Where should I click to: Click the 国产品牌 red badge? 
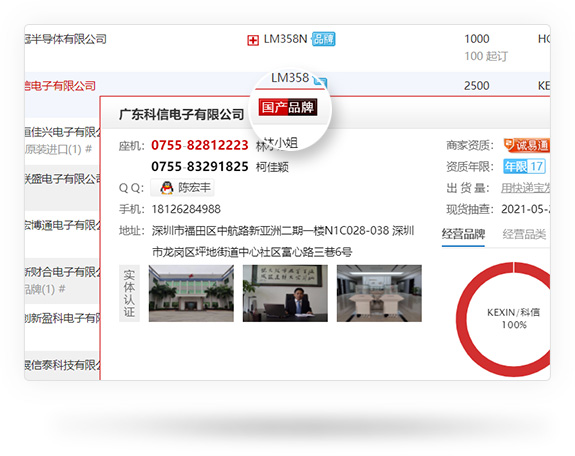288,107
